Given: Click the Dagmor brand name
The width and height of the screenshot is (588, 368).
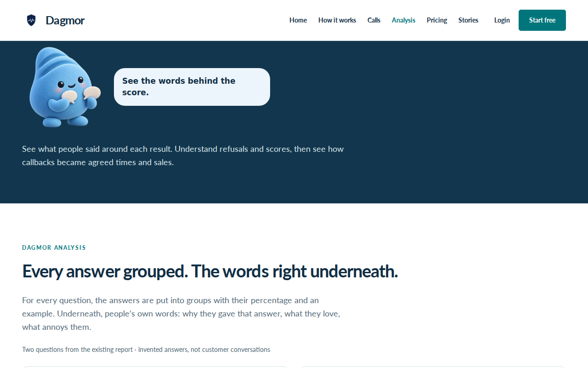Looking at the screenshot, I should tap(65, 20).
